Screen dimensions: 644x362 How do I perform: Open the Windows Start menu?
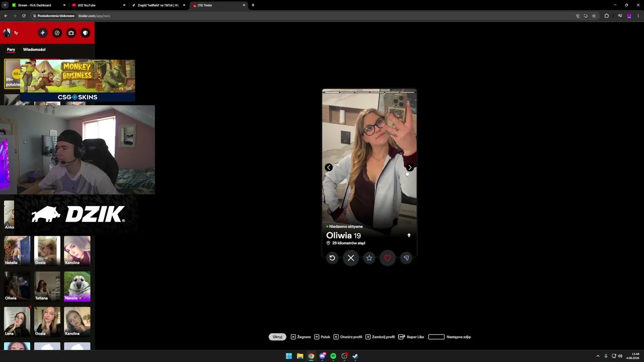[289, 356]
